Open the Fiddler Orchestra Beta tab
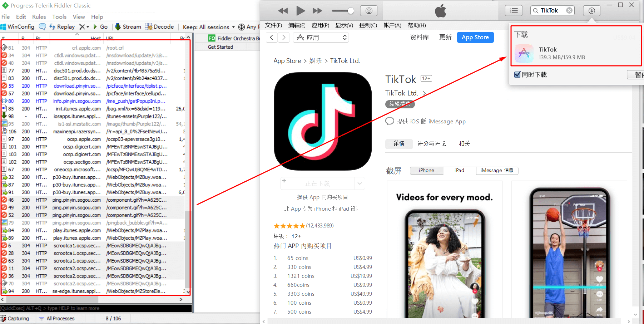The width and height of the screenshot is (644, 324). click(x=234, y=38)
